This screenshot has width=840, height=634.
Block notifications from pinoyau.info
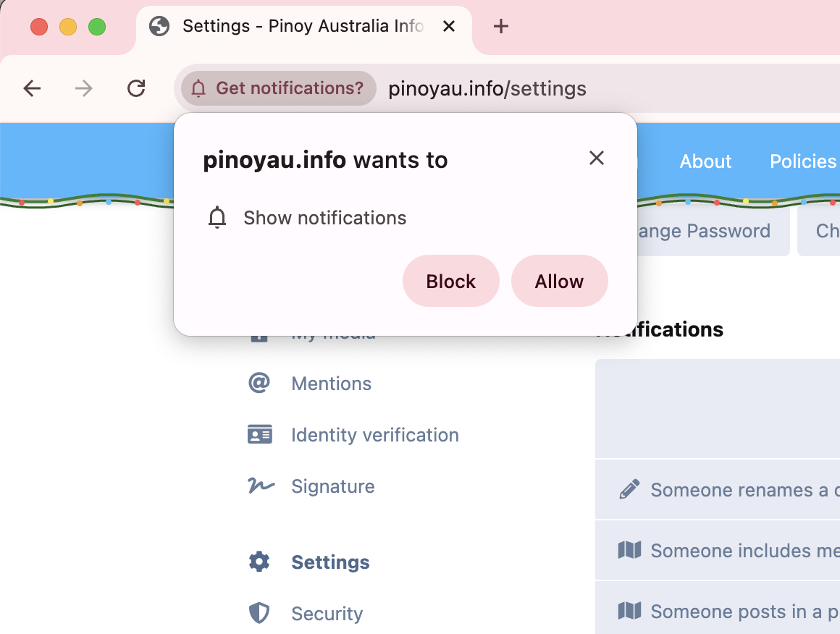coord(450,281)
